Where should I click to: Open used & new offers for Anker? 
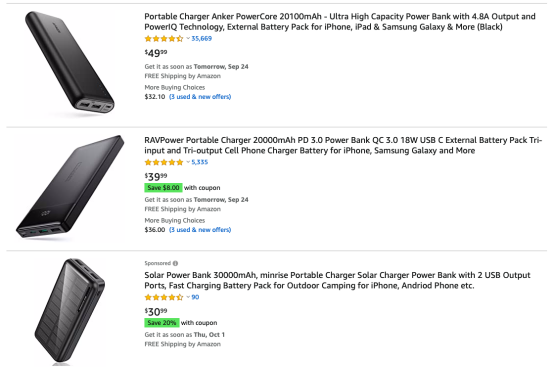[x=200, y=97]
